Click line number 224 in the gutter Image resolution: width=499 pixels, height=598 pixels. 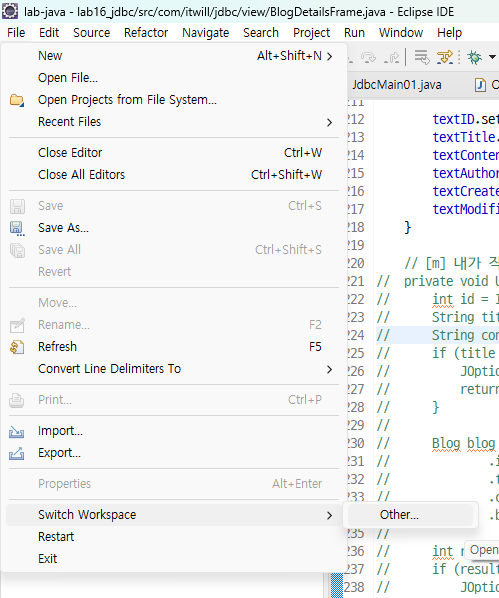click(356, 336)
